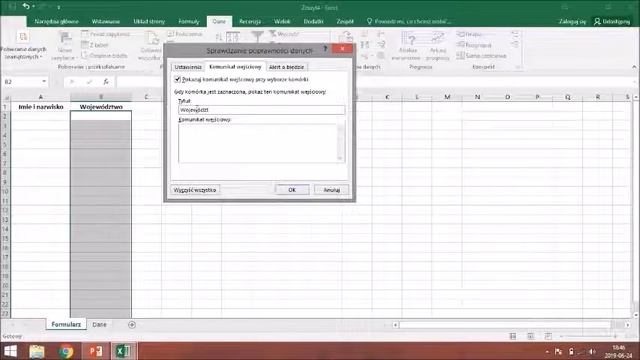Close the data validation dialog
Screen dimensions: 640x360
342,49
